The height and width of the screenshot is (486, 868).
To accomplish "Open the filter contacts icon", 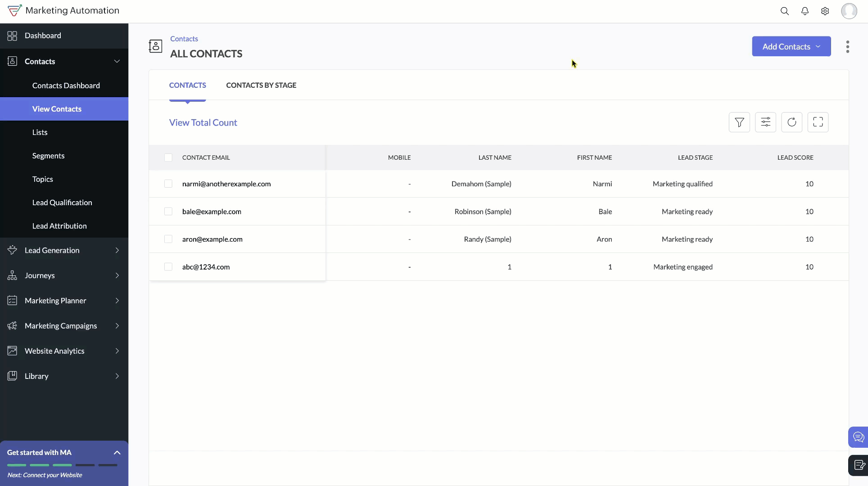I will [x=739, y=122].
